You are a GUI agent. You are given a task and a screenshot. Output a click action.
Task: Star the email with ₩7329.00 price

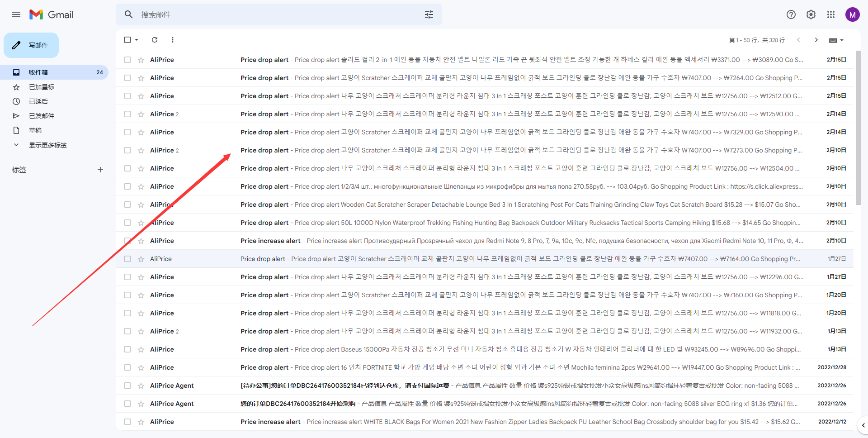pyautogui.click(x=141, y=132)
